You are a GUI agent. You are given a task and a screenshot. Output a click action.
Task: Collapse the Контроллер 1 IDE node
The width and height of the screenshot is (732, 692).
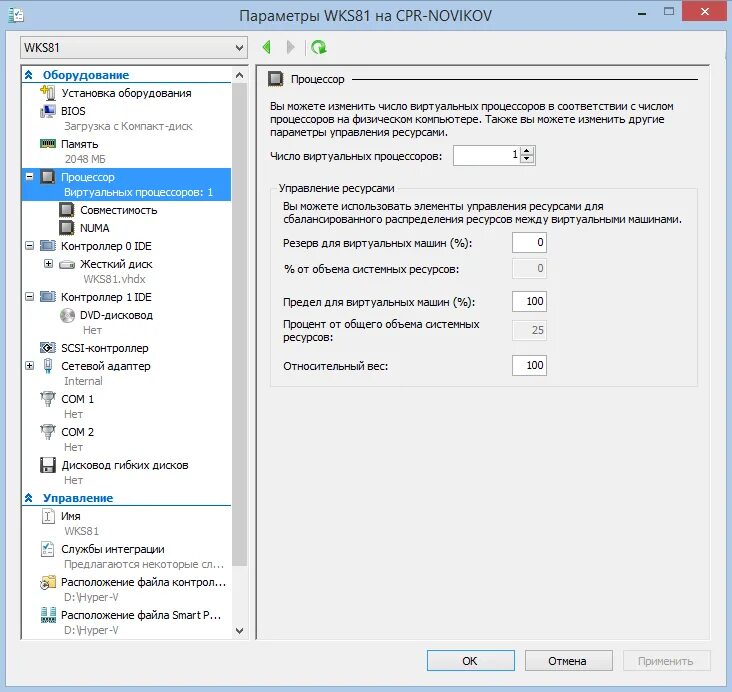tap(29, 297)
